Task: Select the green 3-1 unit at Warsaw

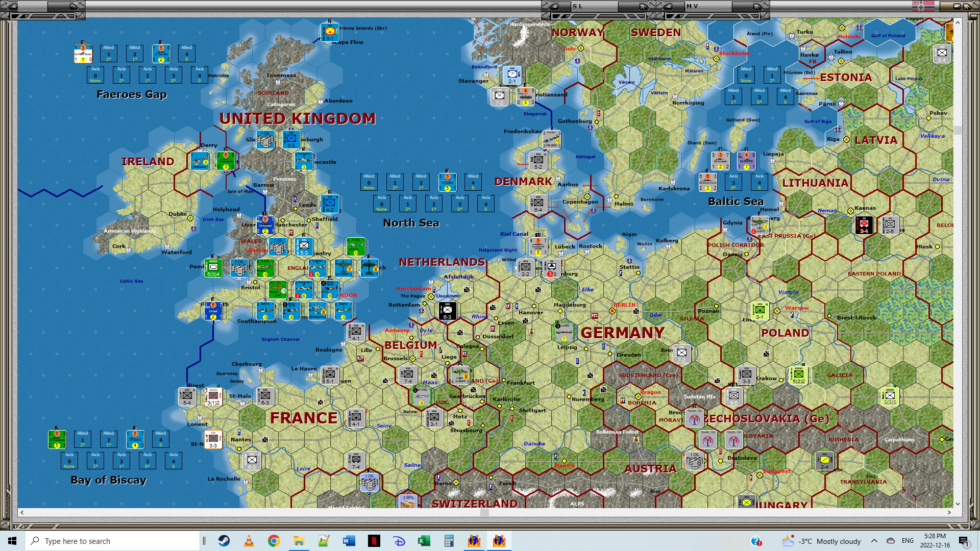Action: coord(760,311)
